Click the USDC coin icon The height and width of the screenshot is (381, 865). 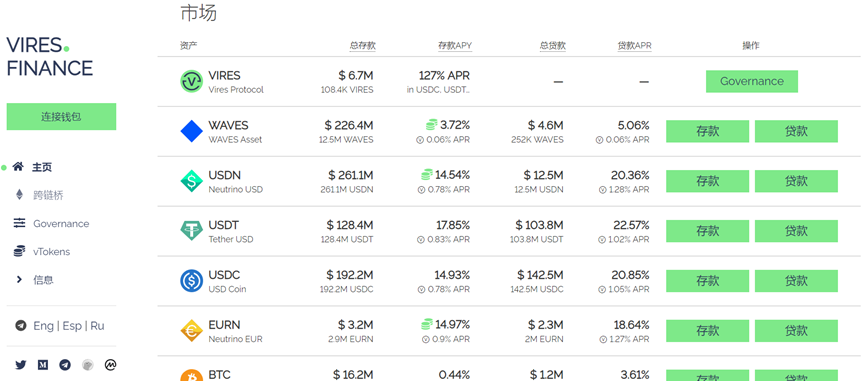click(191, 281)
